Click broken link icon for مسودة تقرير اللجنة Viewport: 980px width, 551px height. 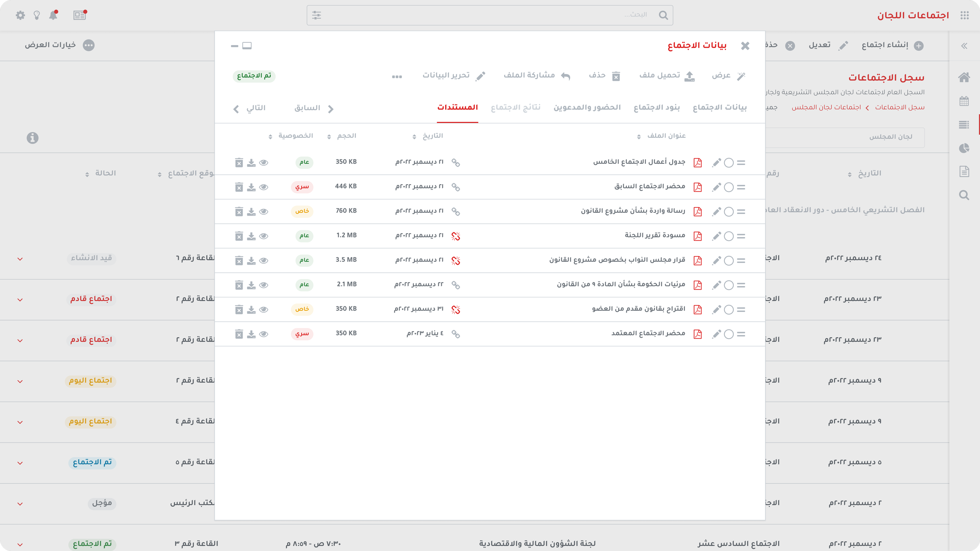coord(456,236)
